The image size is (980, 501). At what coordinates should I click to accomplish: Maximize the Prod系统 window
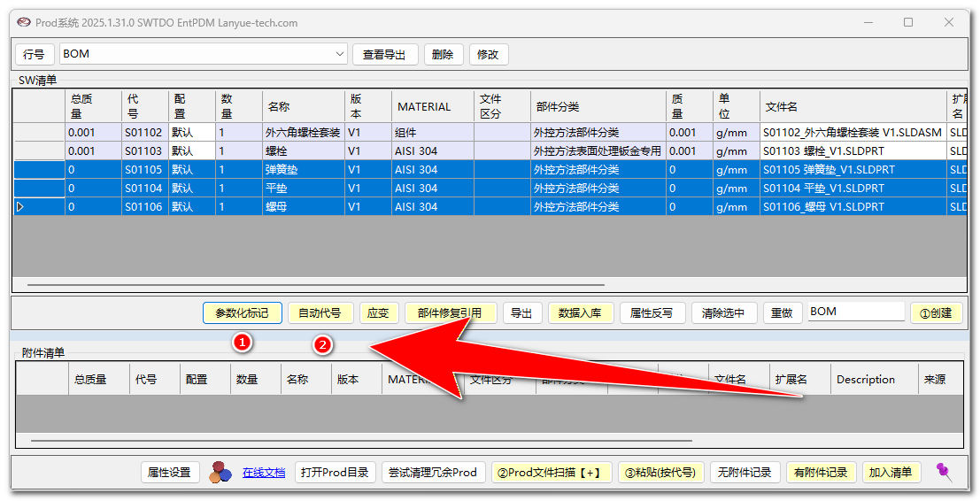(x=908, y=23)
